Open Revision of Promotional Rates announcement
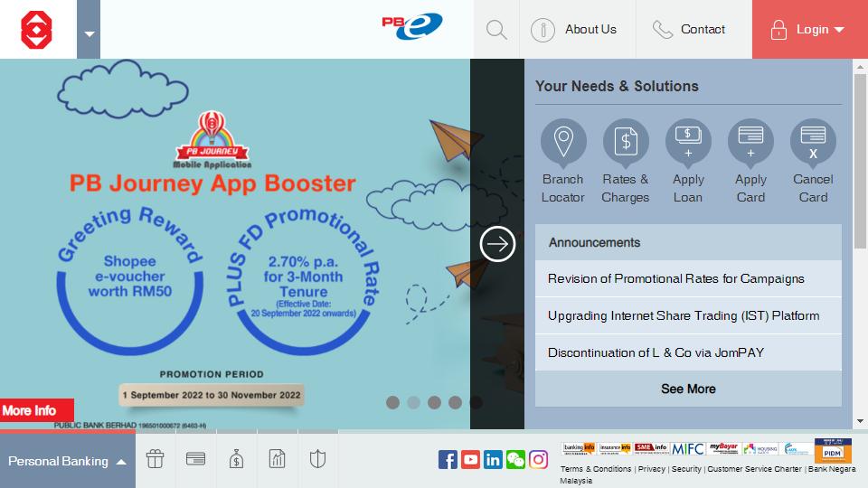The height and width of the screenshot is (488, 868). point(688,279)
